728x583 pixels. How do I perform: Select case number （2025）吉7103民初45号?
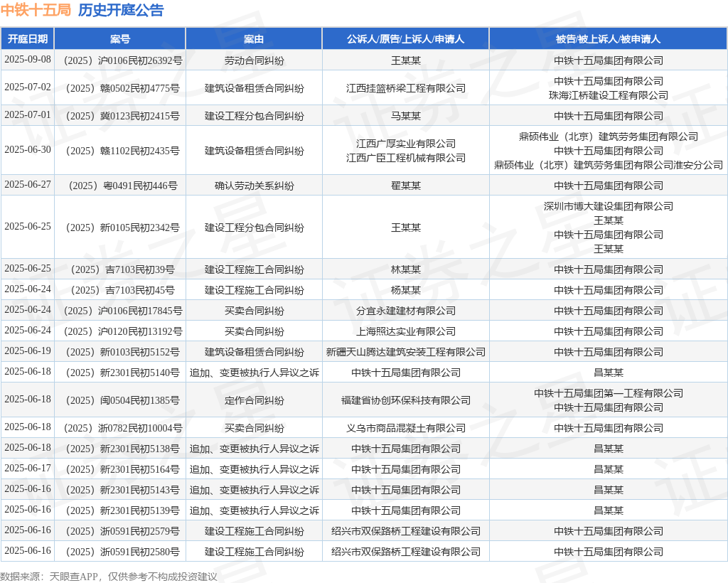point(122,290)
